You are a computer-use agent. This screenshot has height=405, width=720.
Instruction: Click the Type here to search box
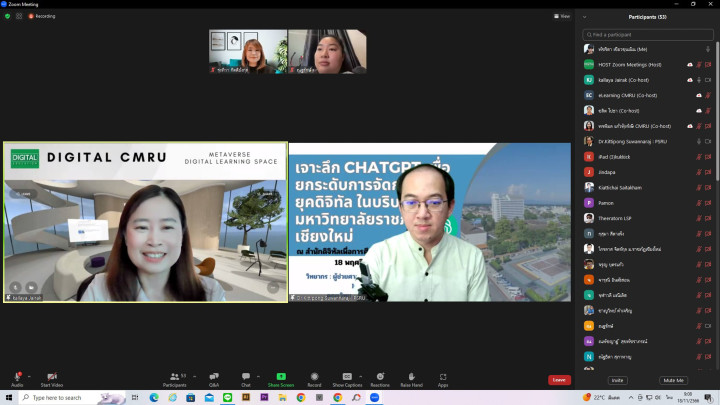tap(73, 398)
